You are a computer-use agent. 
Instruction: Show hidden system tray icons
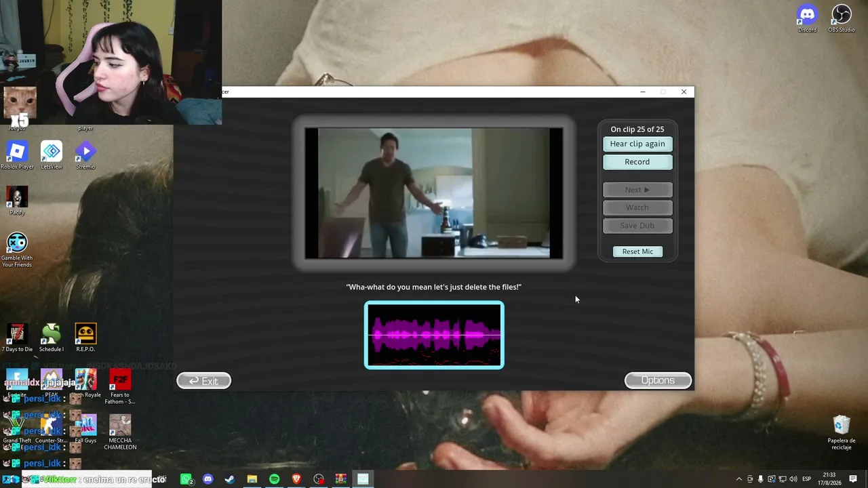pyautogui.click(x=739, y=479)
